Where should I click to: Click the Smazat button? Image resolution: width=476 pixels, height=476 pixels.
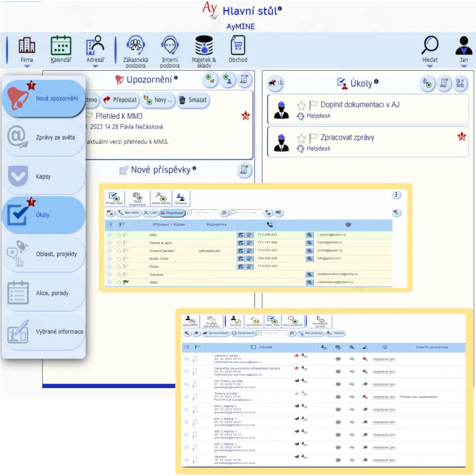[193, 100]
